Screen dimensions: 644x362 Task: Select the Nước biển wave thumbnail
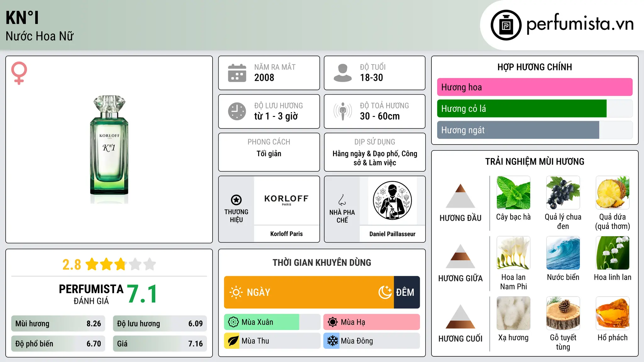coord(563,253)
